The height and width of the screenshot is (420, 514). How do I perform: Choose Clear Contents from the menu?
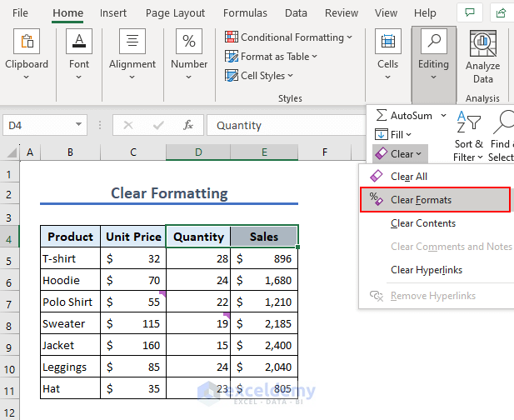coord(436,223)
